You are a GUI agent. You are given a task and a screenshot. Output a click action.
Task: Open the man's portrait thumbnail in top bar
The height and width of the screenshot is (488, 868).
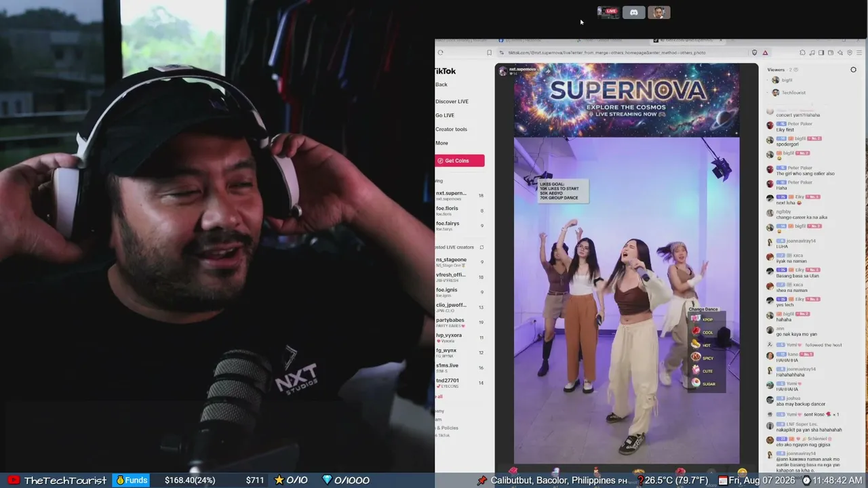pos(659,12)
